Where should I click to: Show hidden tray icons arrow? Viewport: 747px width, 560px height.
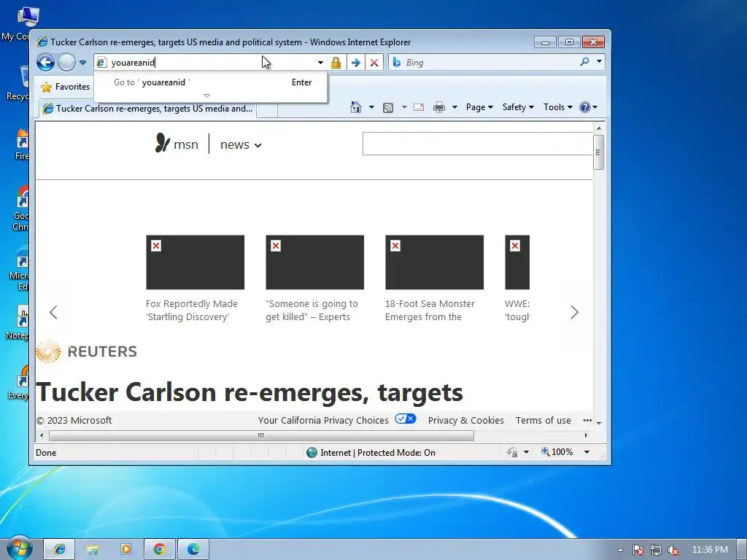[x=620, y=550]
